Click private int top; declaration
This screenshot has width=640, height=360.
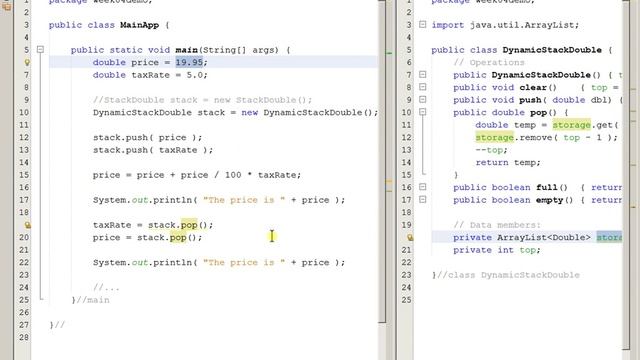point(497,250)
